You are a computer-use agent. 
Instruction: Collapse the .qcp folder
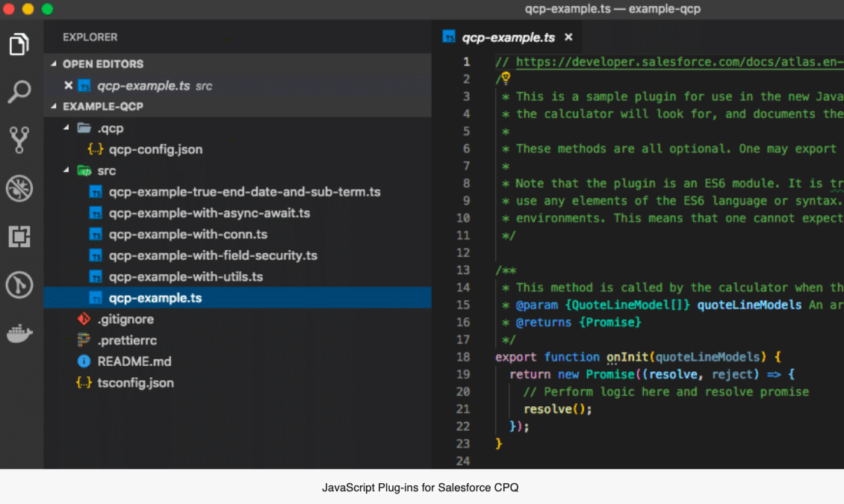[66, 128]
